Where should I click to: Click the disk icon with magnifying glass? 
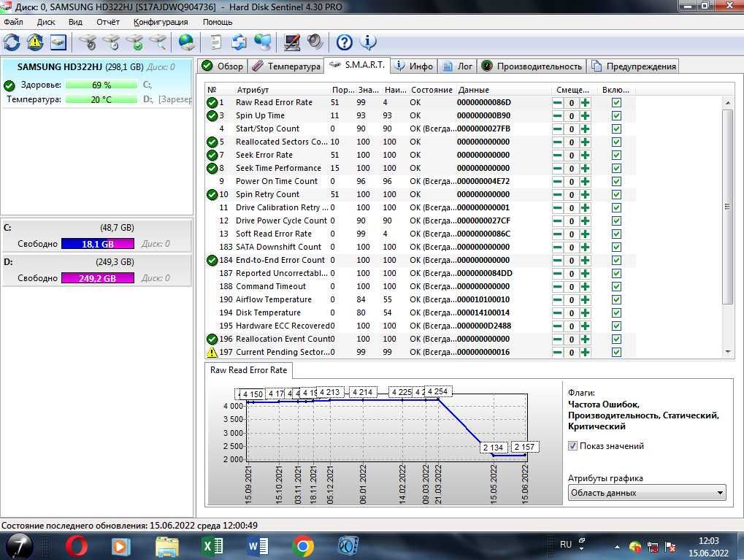(158, 42)
